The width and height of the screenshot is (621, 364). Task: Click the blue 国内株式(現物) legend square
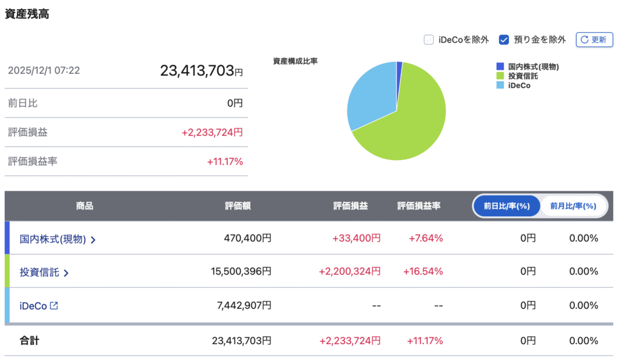500,67
